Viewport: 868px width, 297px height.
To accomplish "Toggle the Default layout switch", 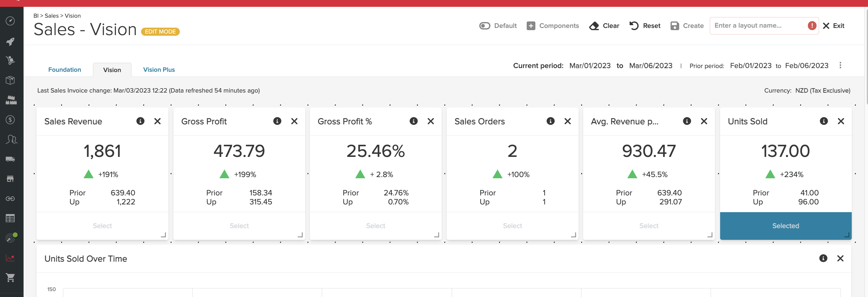I will [x=485, y=25].
